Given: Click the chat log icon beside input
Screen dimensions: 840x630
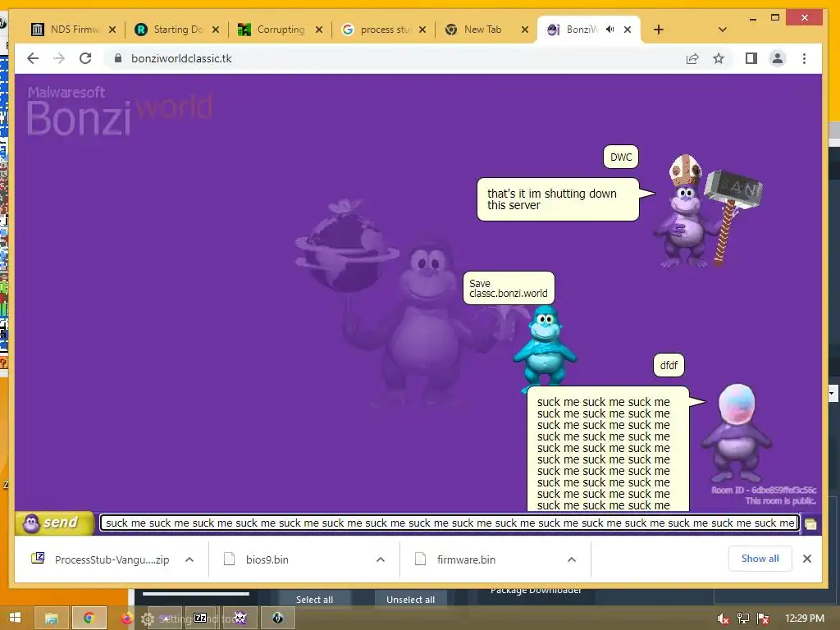Looking at the screenshot, I should coord(810,524).
